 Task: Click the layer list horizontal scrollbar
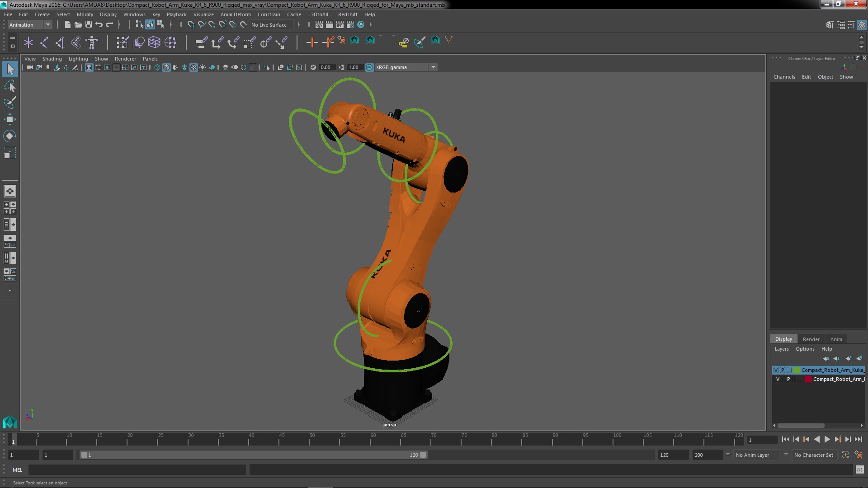pyautogui.click(x=801, y=426)
